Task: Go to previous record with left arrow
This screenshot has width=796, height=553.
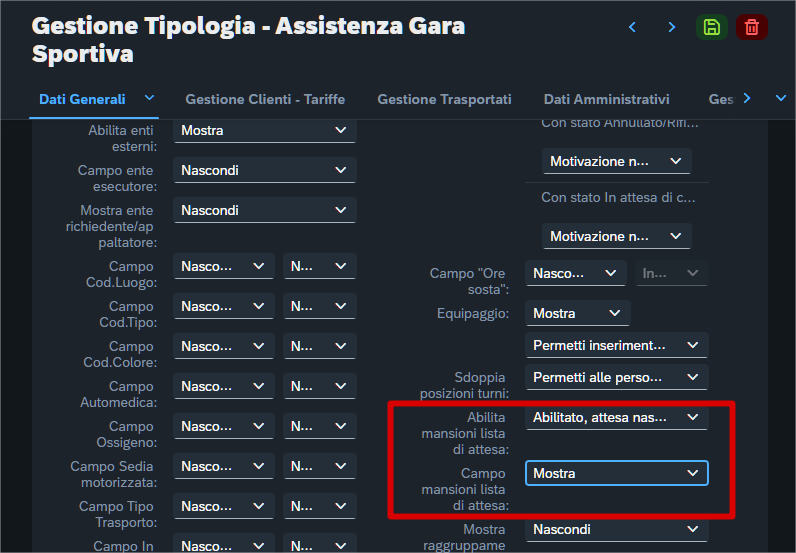Action: coord(632,27)
